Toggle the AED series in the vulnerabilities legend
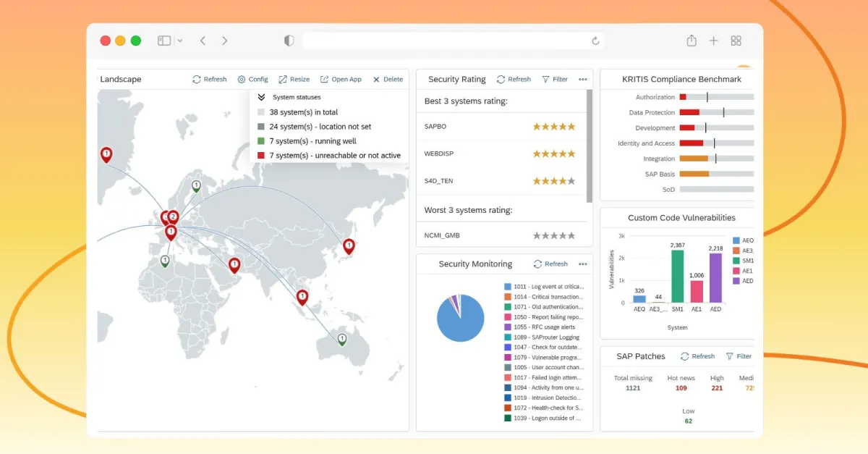This screenshot has height=454, width=868. click(743, 280)
